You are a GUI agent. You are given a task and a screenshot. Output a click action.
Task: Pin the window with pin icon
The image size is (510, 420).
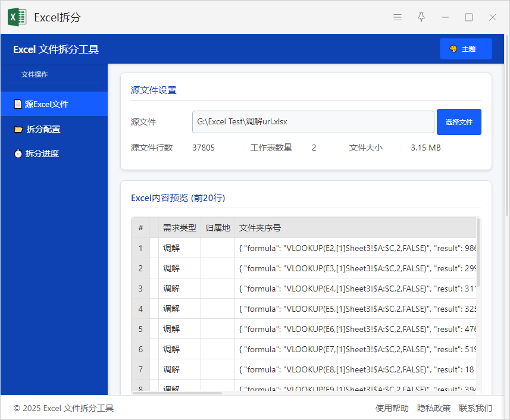(x=421, y=17)
